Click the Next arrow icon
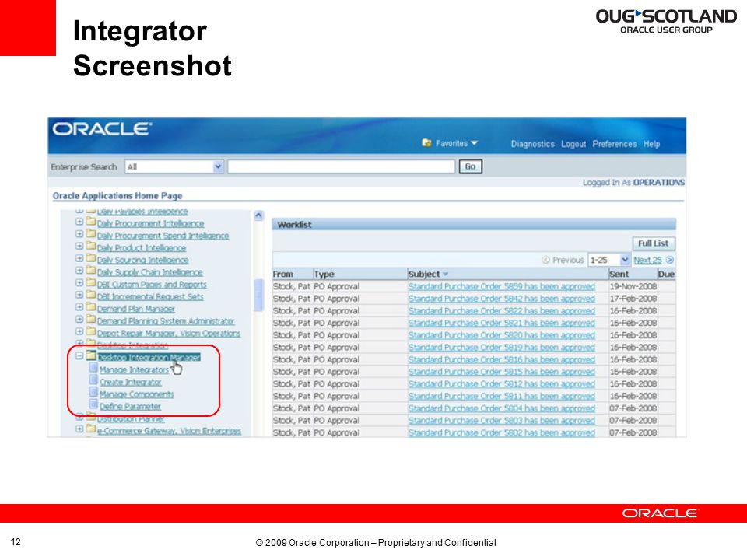The image size is (747, 560). 670,260
